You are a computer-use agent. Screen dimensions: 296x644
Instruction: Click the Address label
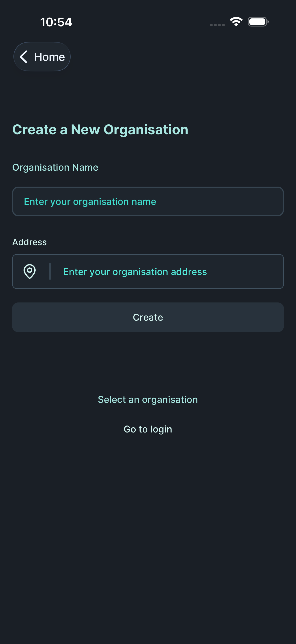[29, 242]
